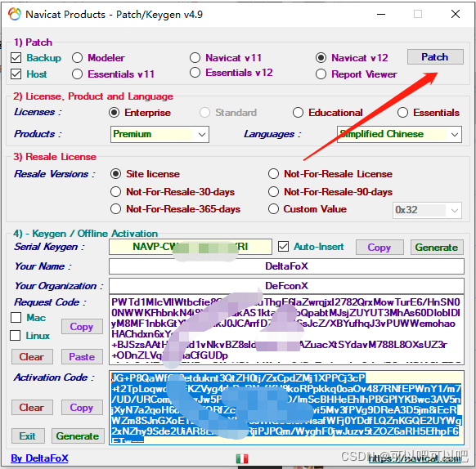
Task: Choose the Essentials license option
Action: coord(402,113)
